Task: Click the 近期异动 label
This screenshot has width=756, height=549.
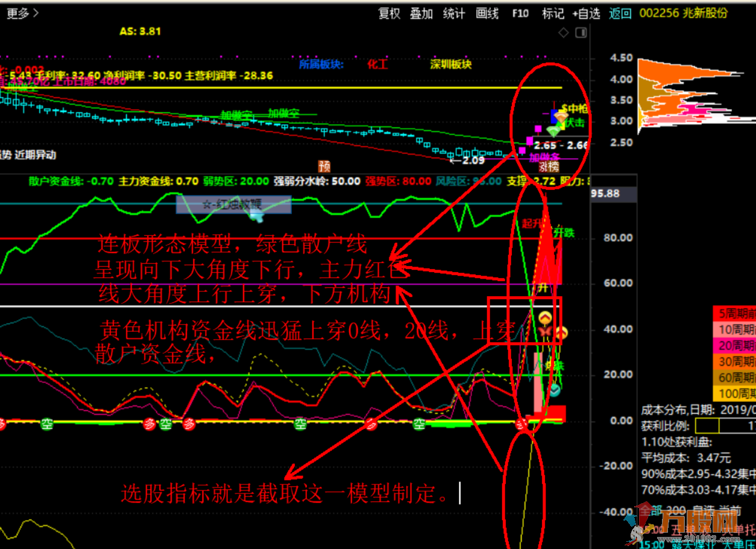Action: (x=36, y=154)
